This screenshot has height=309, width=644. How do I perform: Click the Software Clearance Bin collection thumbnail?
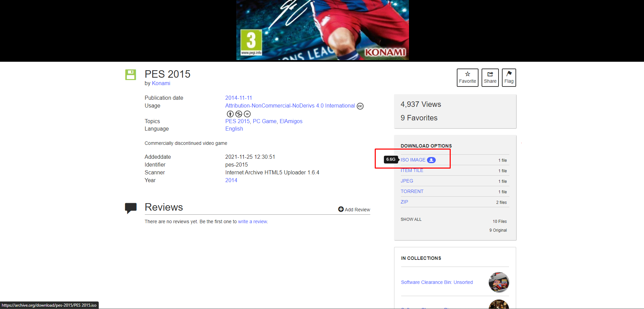click(x=499, y=282)
